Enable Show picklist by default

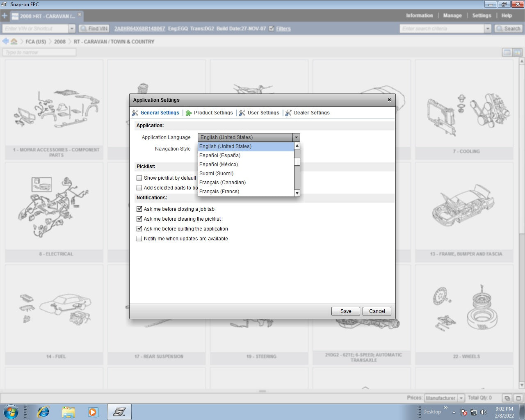[x=139, y=178]
